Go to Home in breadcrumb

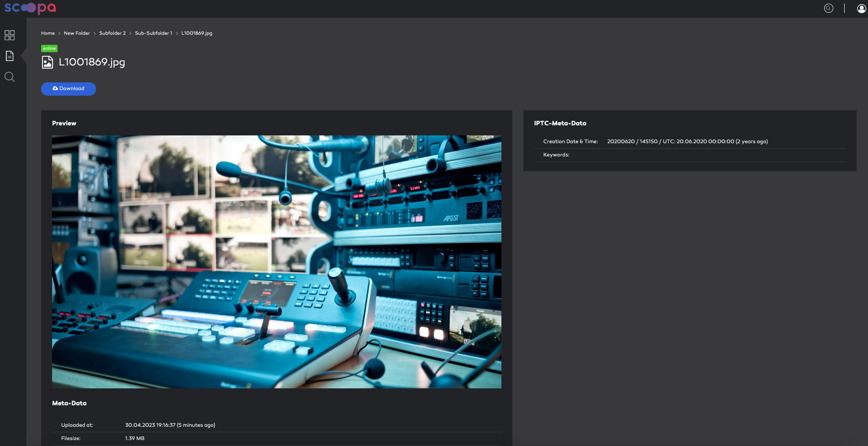[48, 33]
